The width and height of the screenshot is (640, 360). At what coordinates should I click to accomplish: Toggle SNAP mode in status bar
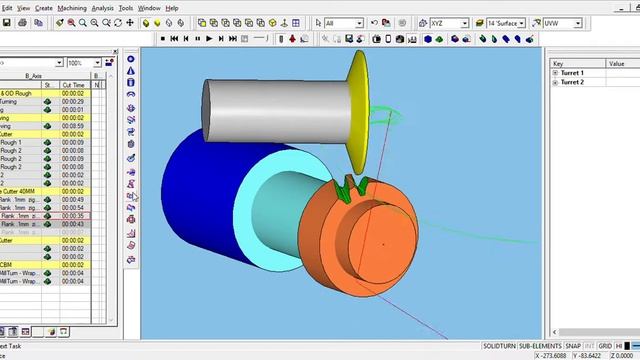[x=573, y=346]
